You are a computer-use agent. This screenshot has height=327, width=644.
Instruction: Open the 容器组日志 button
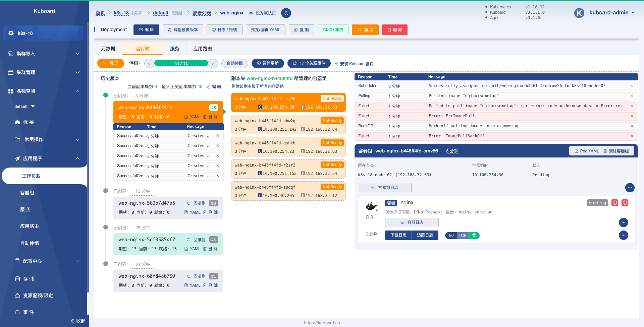(385, 188)
